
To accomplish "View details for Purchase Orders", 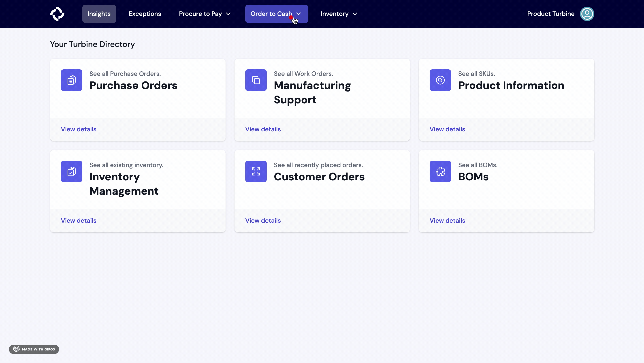I will pos(78,129).
